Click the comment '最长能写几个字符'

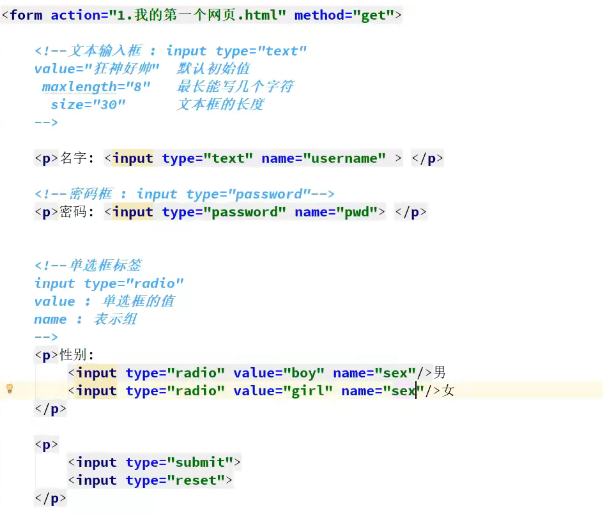pyautogui.click(x=235, y=87)
